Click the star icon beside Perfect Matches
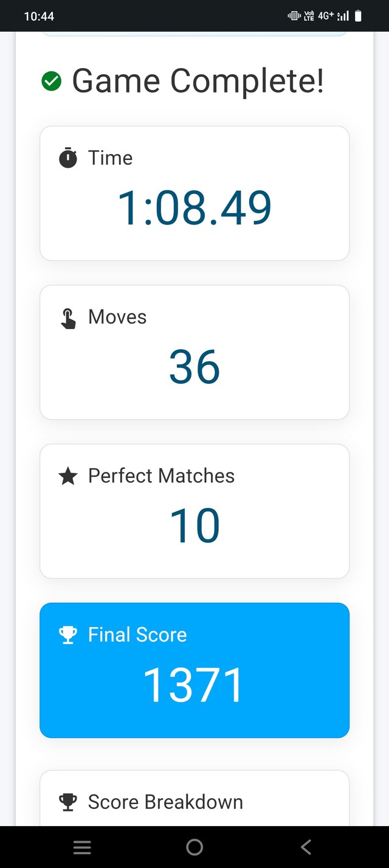Screen dimensions: 389x868 68,476
